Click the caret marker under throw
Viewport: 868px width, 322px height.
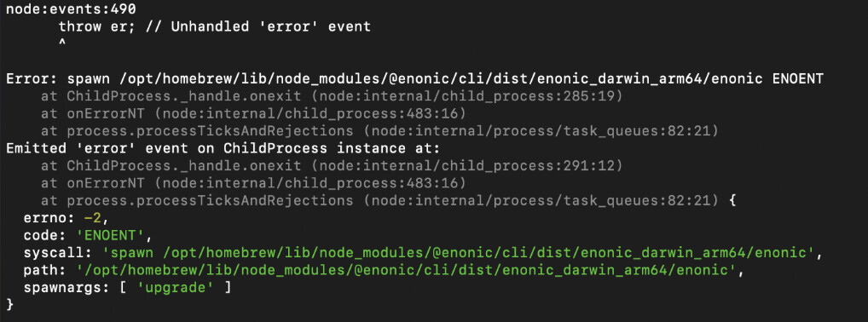[62, 43]
